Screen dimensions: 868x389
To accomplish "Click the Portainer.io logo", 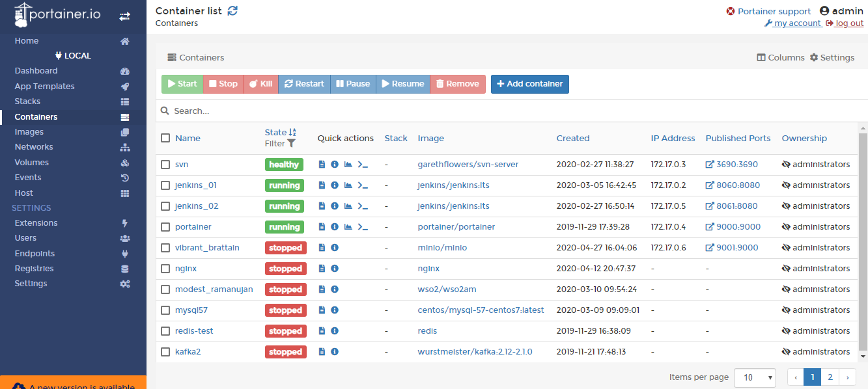I will point(57,15).
